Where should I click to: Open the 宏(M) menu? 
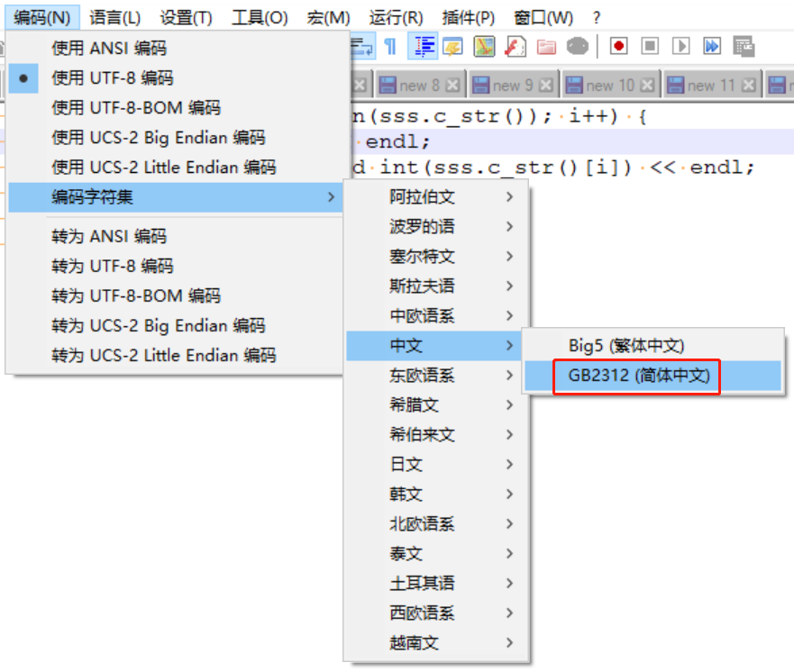(329, 18)
